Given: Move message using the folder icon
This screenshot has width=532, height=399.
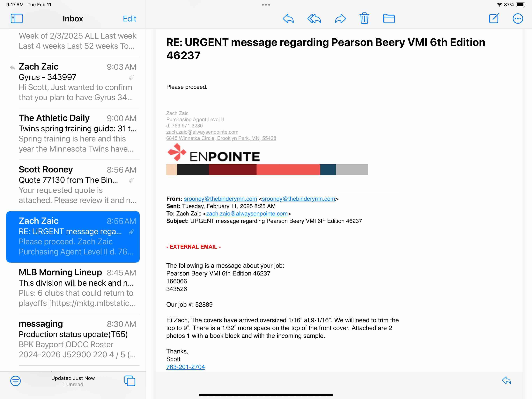Looking at the screenshot, I should click(x=389, y=19).
